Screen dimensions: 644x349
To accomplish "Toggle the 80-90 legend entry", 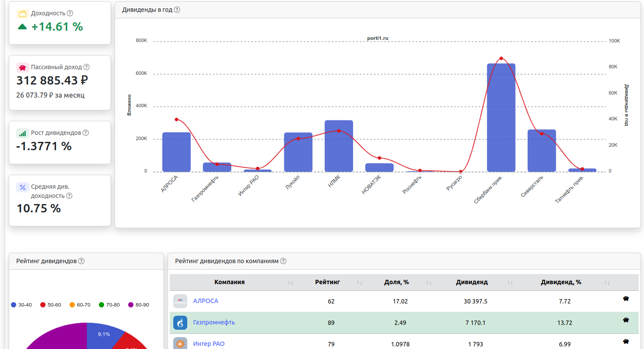I will point(139,305).
